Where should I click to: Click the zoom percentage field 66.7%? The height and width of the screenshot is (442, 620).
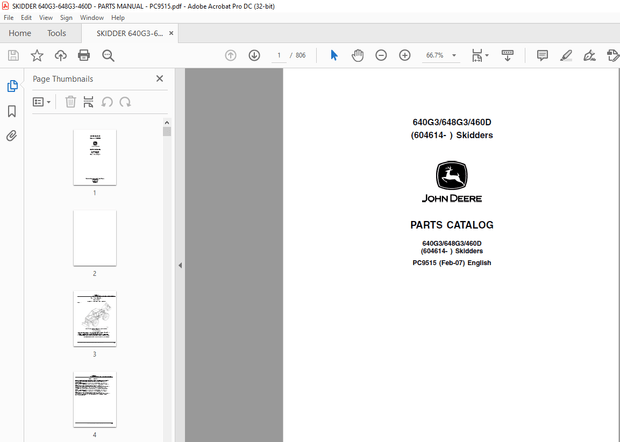click(435, 55)
